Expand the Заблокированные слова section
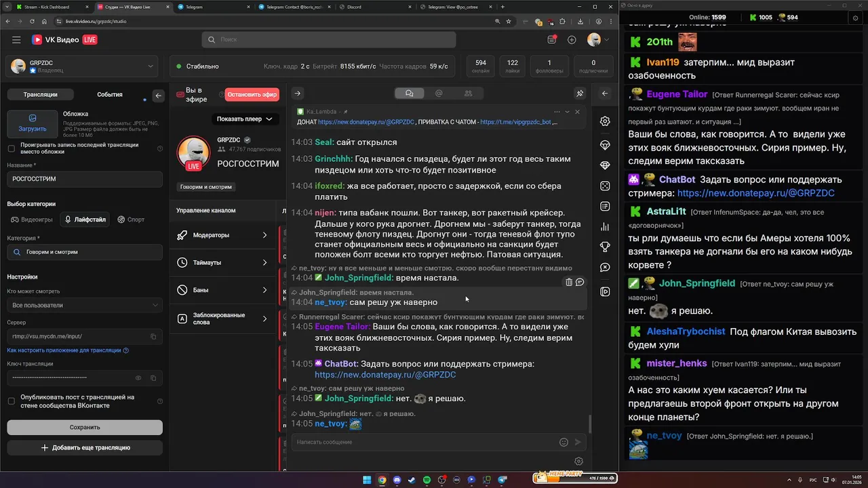The image size is (868, 488). [x=222, y=319]
